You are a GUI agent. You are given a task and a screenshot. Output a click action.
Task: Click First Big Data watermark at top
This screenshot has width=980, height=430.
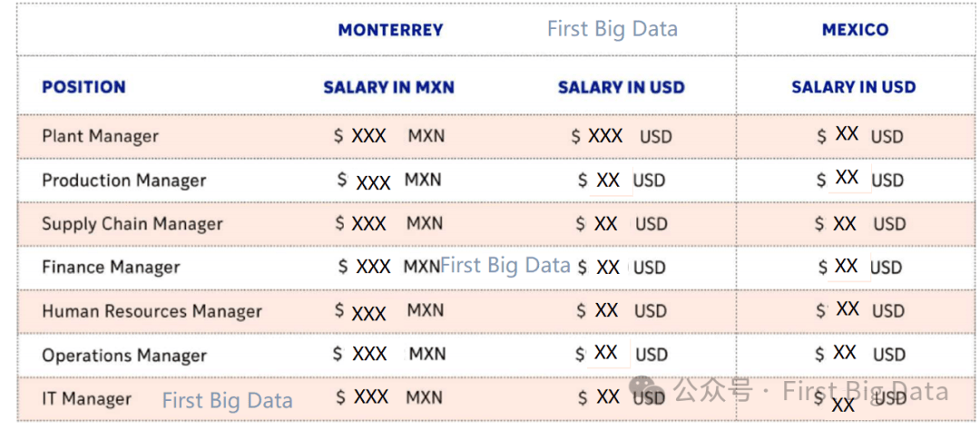pyautogui.click(x=612, y=29)
